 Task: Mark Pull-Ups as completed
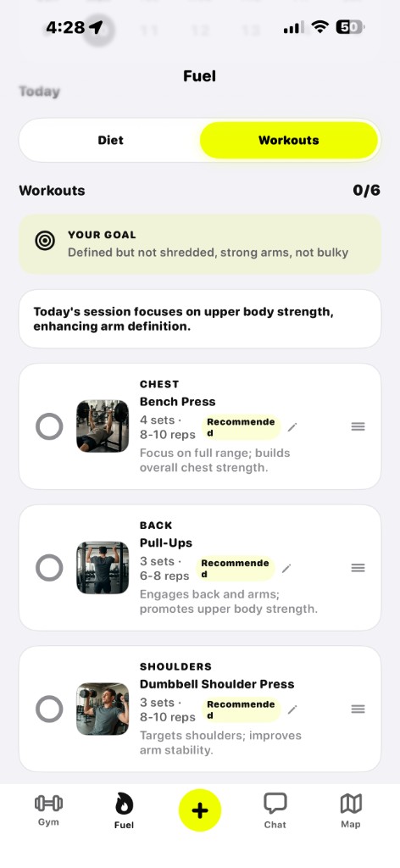(x=49, y=567)
